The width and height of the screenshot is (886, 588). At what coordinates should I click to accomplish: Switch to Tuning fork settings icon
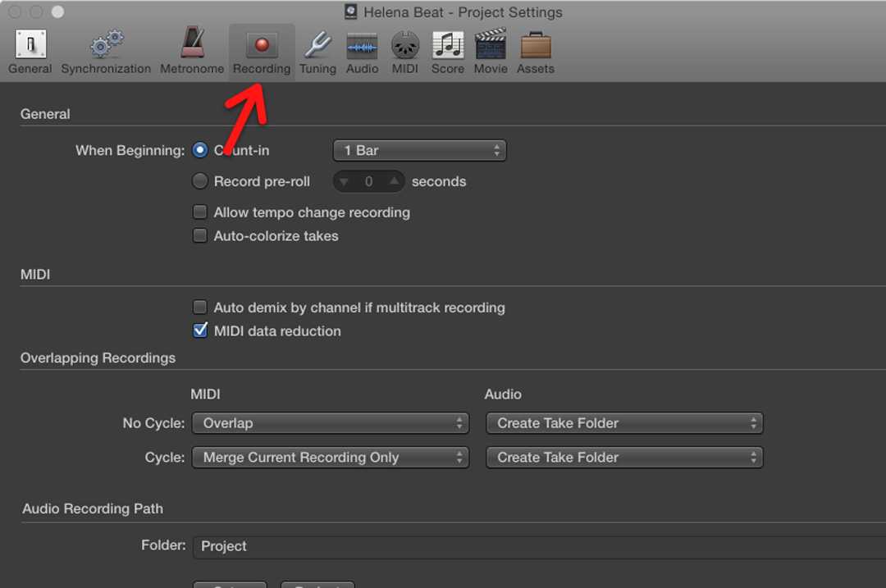point(317,46)
